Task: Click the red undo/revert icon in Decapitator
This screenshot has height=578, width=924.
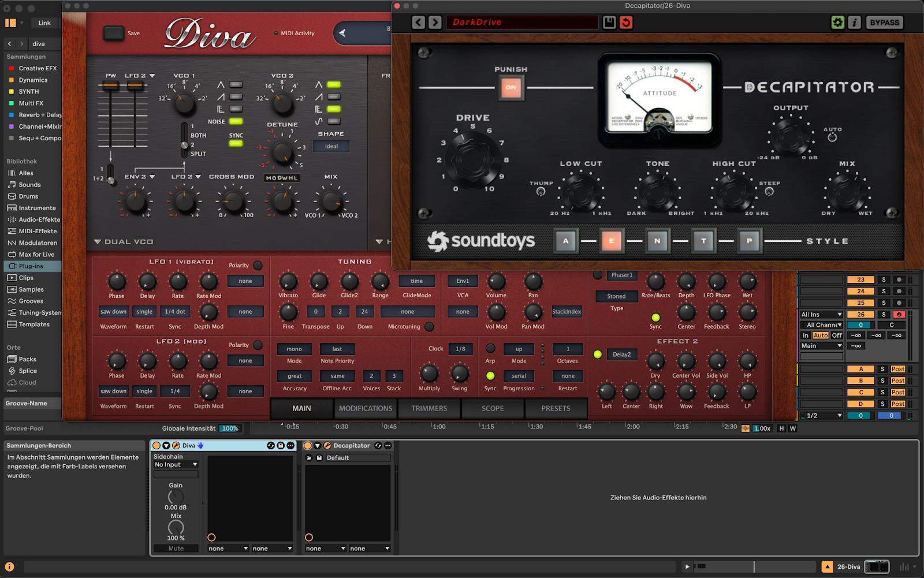Action: tap(626, 23)
